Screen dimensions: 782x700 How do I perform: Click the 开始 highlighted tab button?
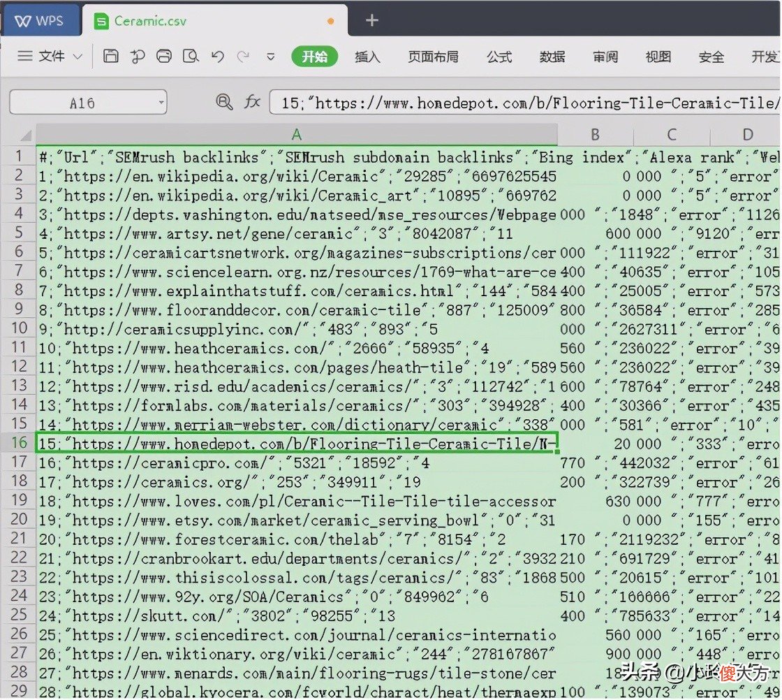pyautogui.click(x=315, y=57)
